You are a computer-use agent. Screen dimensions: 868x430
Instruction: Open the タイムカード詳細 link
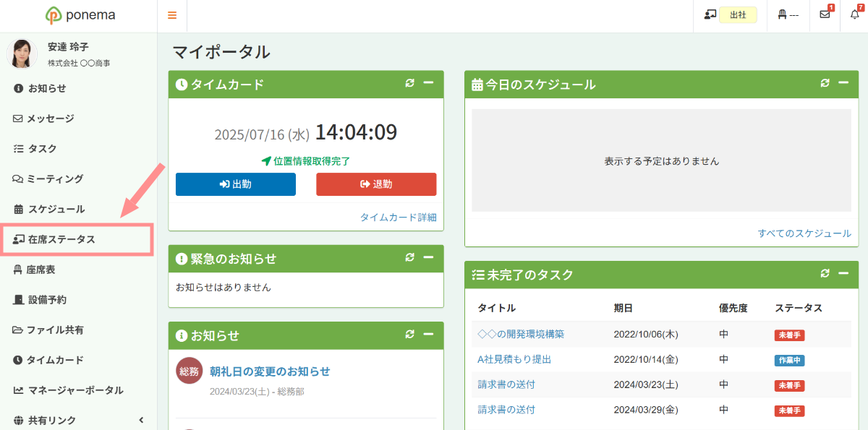click(x=399, y=218)
